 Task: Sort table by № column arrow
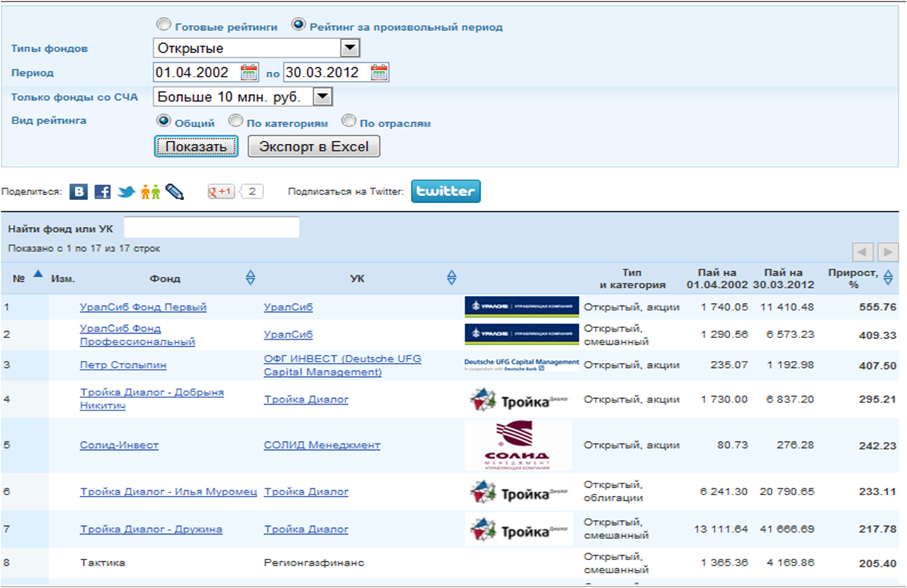point(38,274)
